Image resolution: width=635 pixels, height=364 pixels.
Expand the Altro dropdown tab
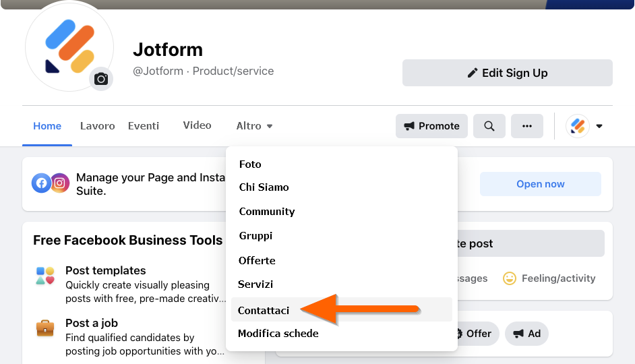254,126
